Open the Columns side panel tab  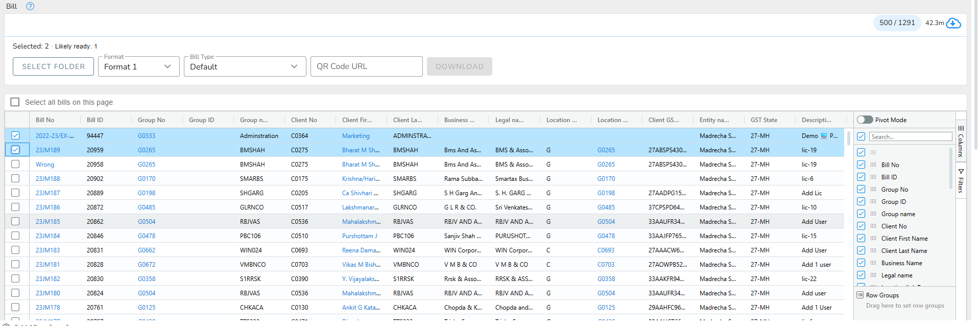coord(961,141)
